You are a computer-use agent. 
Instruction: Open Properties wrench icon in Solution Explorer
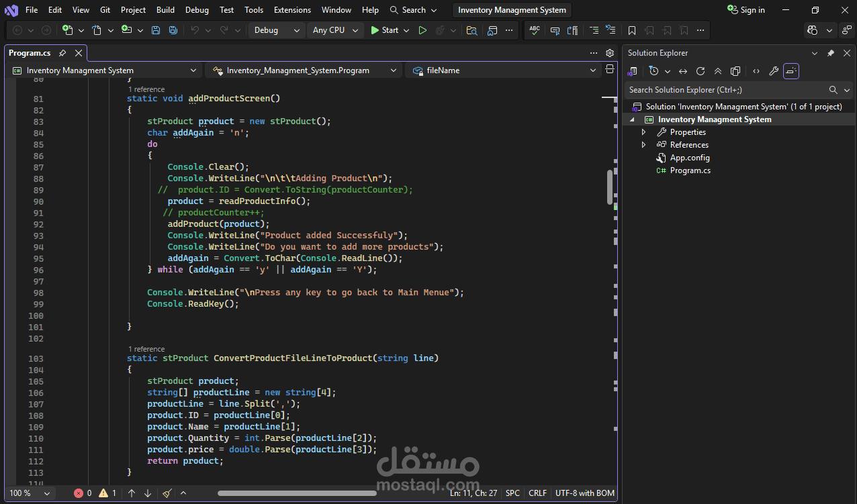click(x=774, y=71)
